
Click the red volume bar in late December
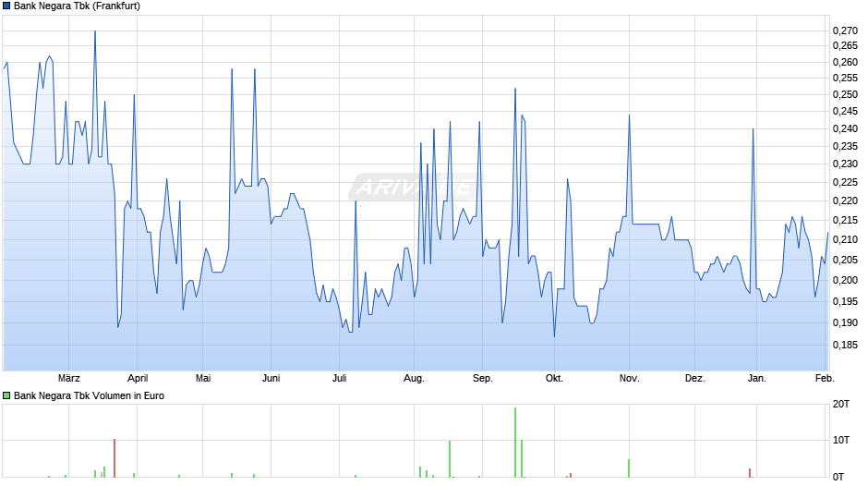(x=750, y=473)
